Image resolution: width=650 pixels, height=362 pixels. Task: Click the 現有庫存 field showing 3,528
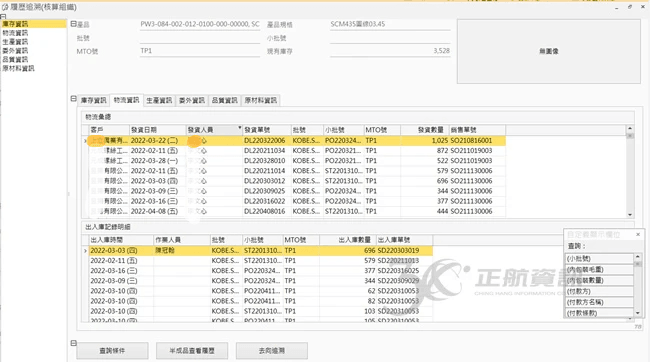390,51
